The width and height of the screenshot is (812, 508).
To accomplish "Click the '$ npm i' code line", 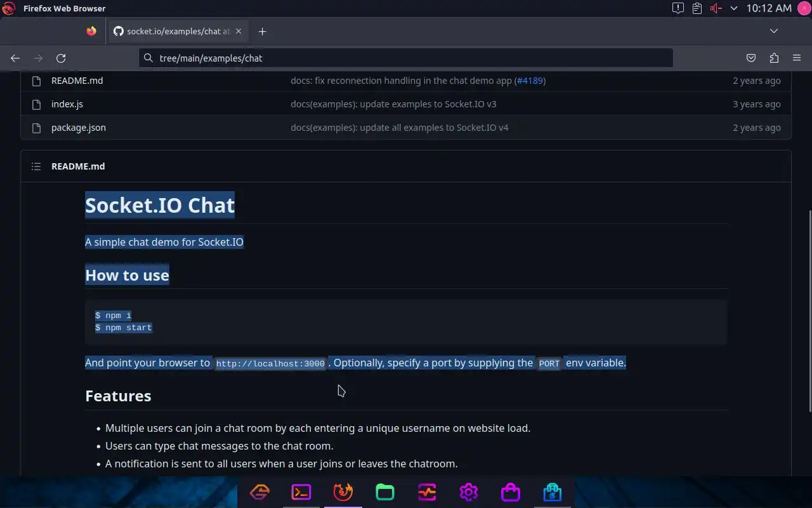I will 114,316.
